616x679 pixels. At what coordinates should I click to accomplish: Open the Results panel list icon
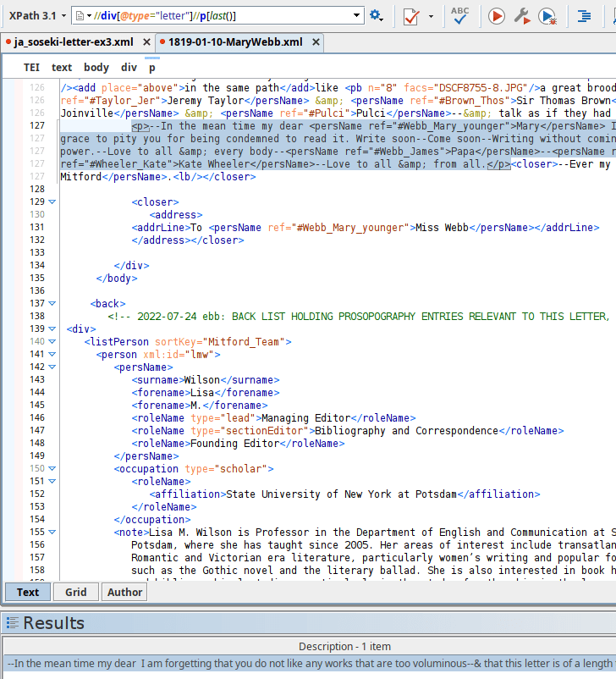(x=13, y=623)
